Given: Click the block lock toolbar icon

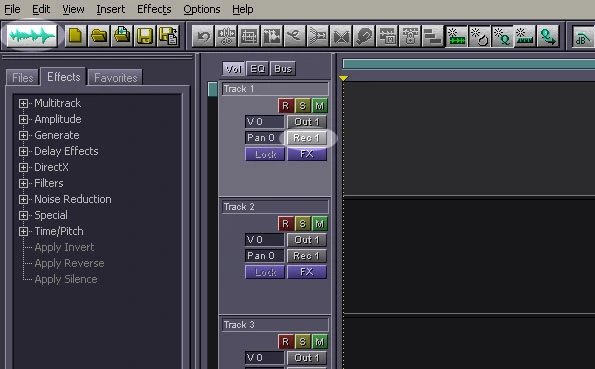Looking at the screenshot, I should click(x=387, y=36).
